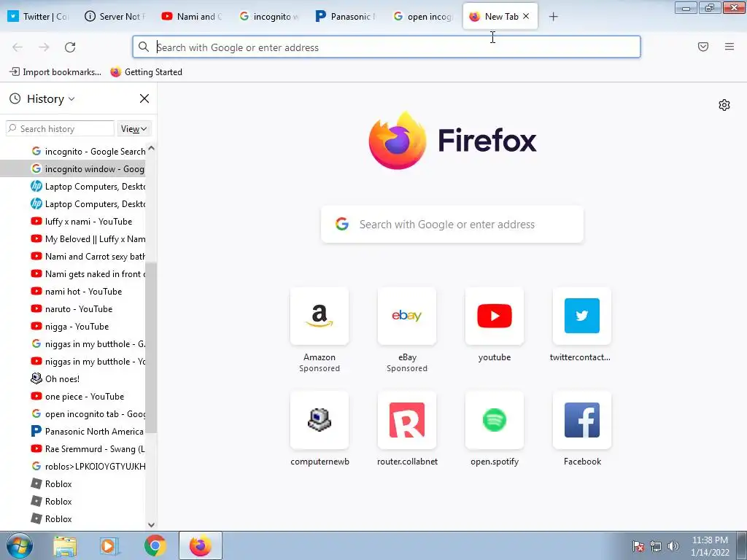
Task: Click history scrollbar down arrow
Action: click(x=151, y=525)
